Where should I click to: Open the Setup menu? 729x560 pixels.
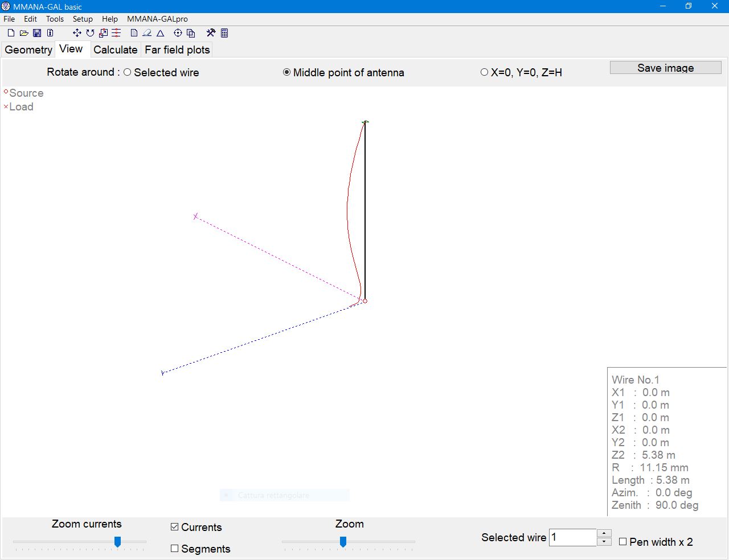[x=83, y=19]
